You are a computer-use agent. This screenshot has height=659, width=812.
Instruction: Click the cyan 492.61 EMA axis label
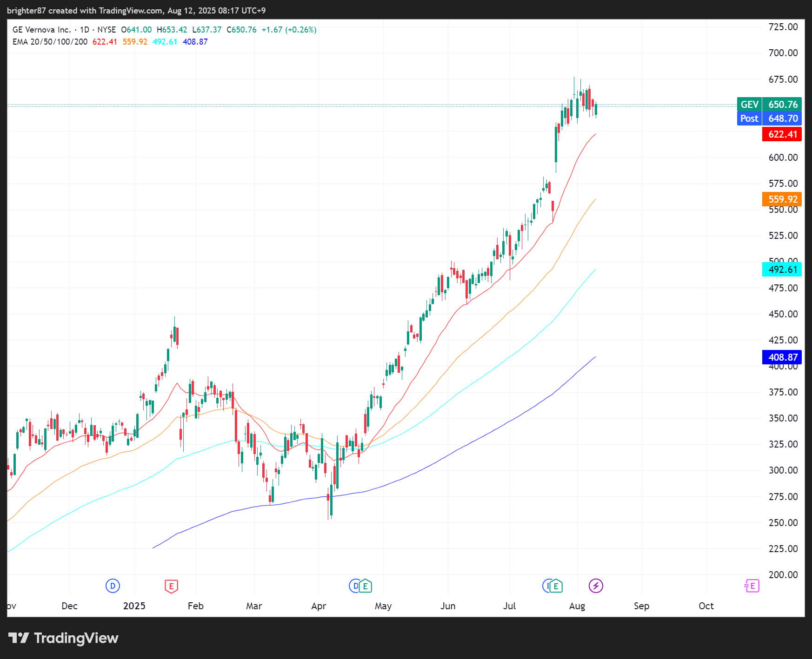point(782,270)
